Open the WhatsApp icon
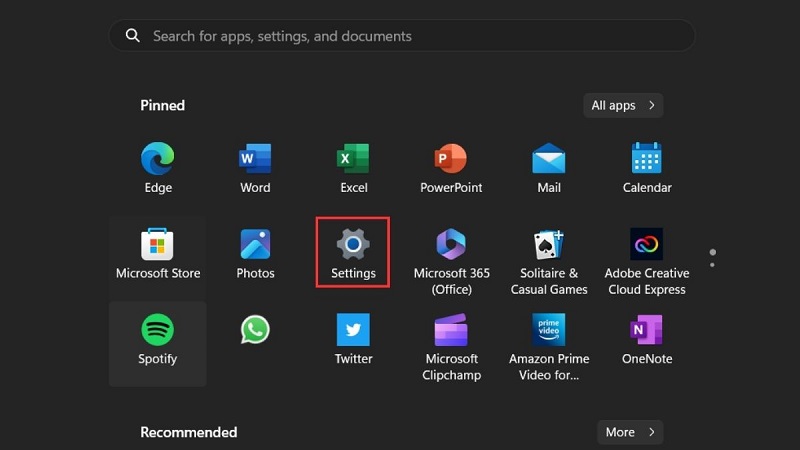The image size is (800, 450). [255, 330]
